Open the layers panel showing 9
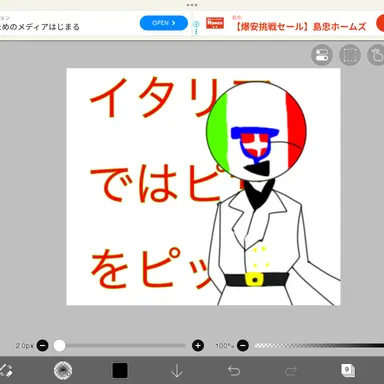This screenshot has height=384, width=384. (x=348, y=370)
